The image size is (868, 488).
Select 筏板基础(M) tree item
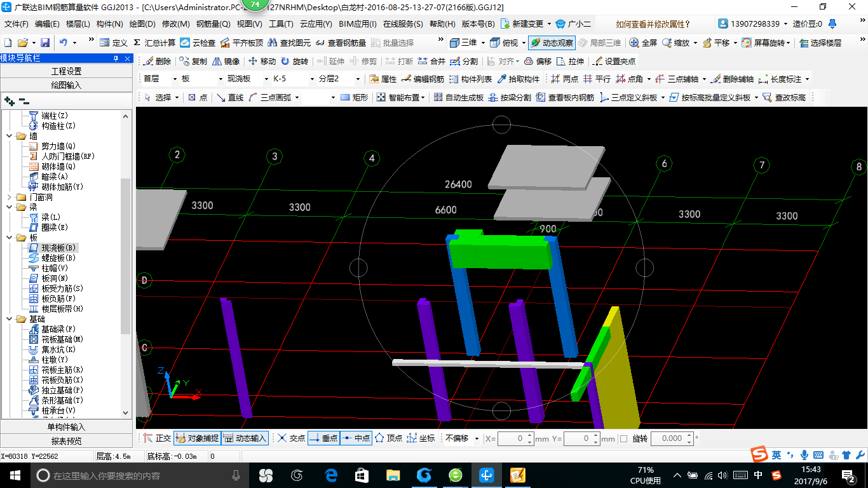pos(62,339)
